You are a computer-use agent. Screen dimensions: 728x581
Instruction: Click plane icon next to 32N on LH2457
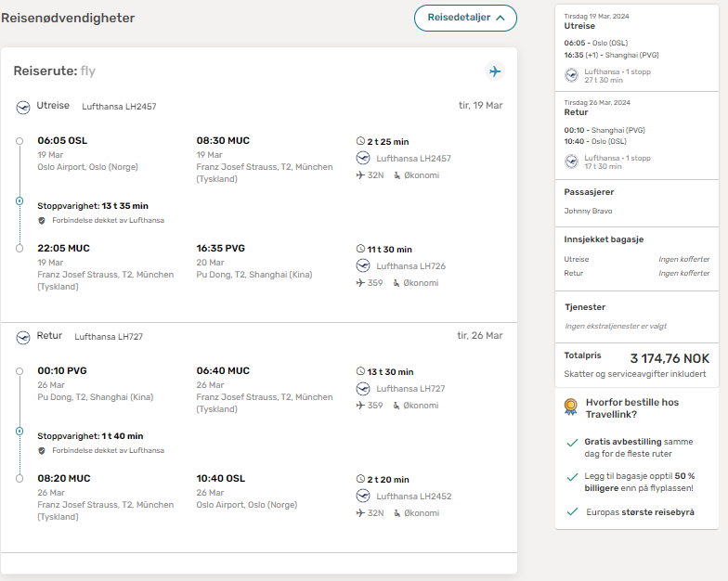[360, 174]
